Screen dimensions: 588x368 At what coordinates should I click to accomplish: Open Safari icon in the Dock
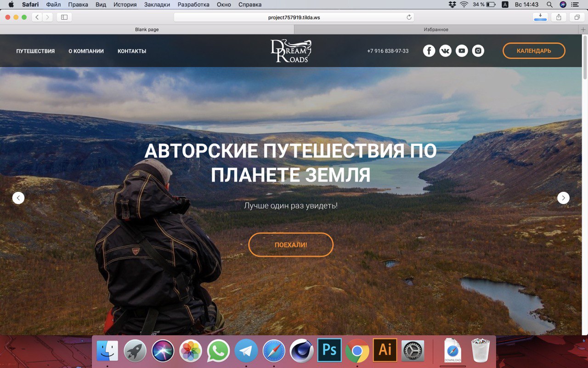pos(274,351)
